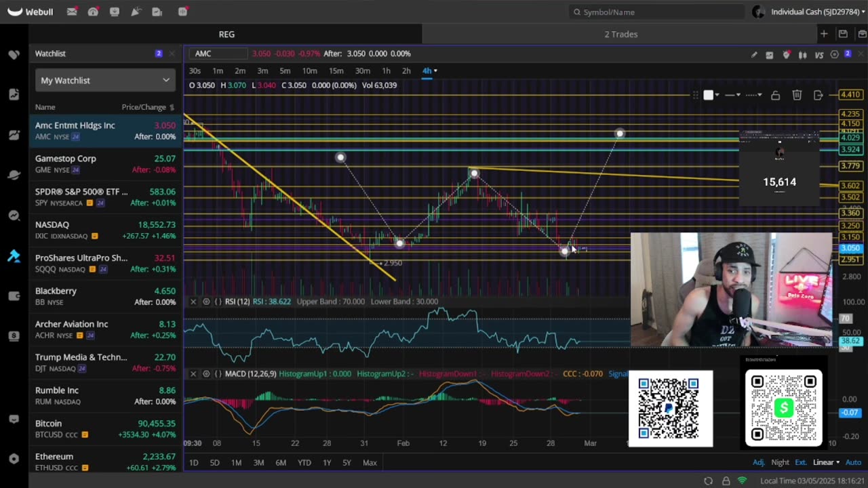
Task: Open the dashboard gauge icon in top bar
Action: point(93,12)
